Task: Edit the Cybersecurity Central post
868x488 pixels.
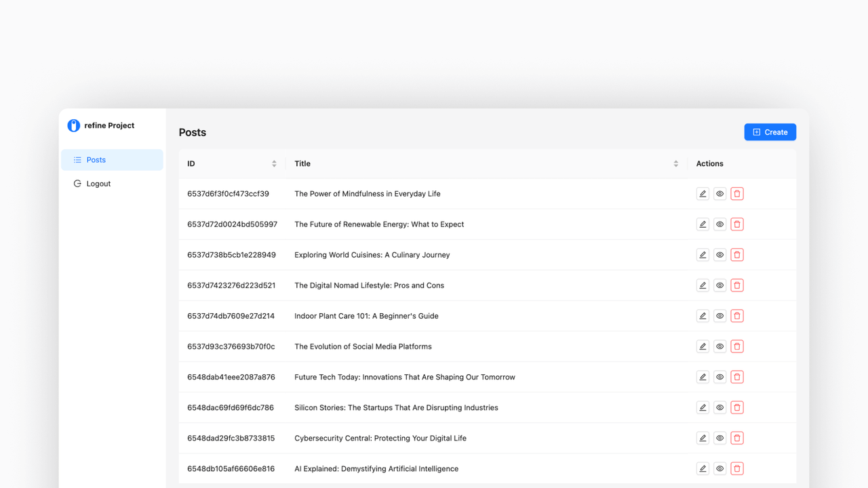Action: click(703, 438)
